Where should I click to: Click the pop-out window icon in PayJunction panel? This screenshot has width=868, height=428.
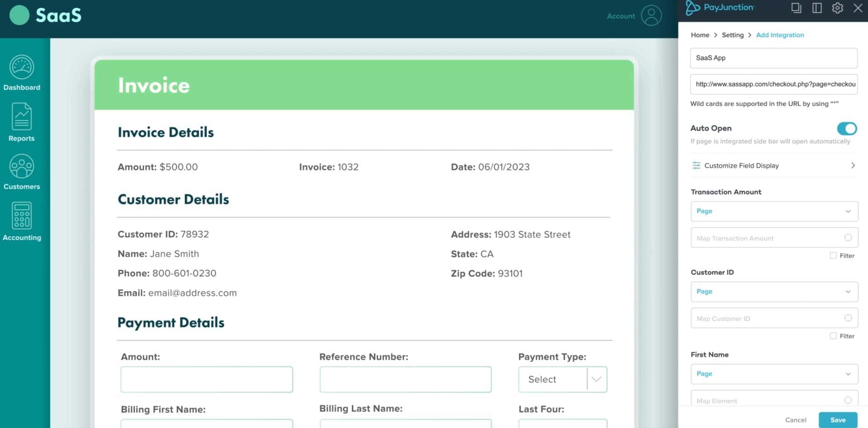[796, 8]
